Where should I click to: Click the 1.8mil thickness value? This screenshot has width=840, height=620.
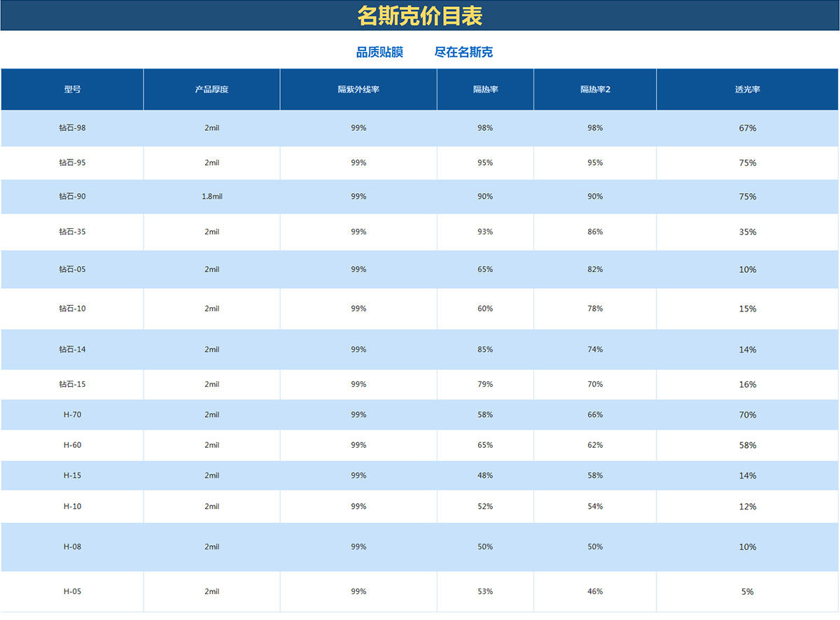212,197
